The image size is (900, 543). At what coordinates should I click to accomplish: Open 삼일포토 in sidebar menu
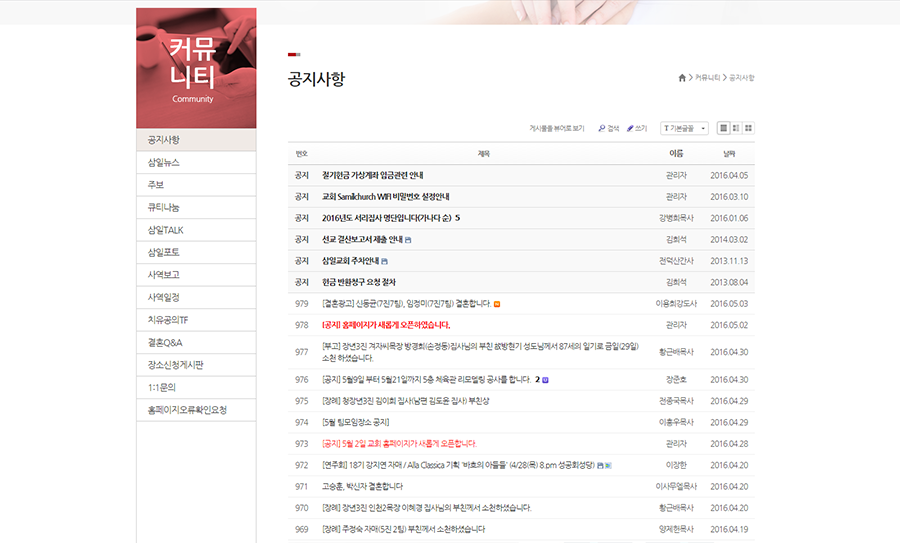[x=196, y=253]
